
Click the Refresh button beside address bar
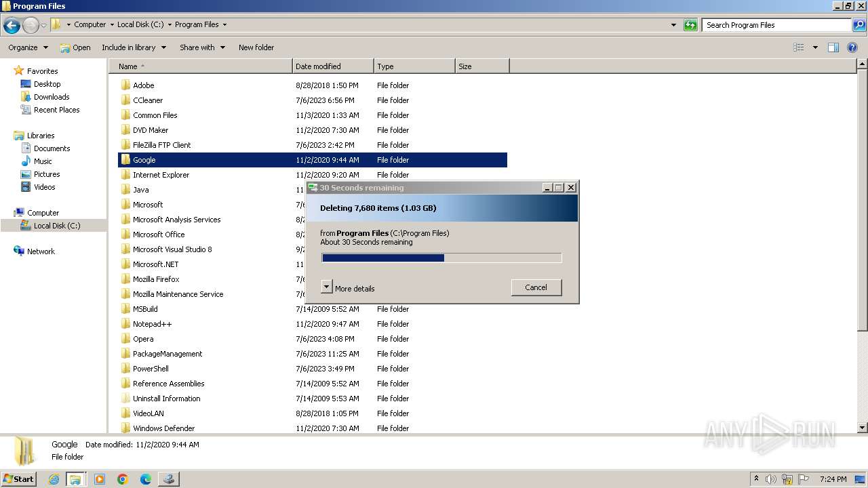click(690, 25)
